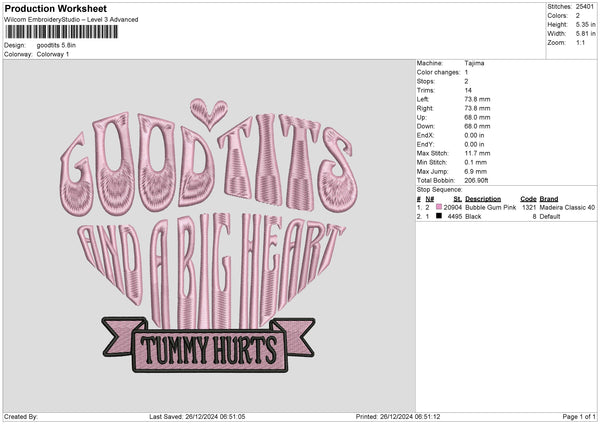Click the barcode under the worksheet title
600x424 pixels.
(62, 32)
